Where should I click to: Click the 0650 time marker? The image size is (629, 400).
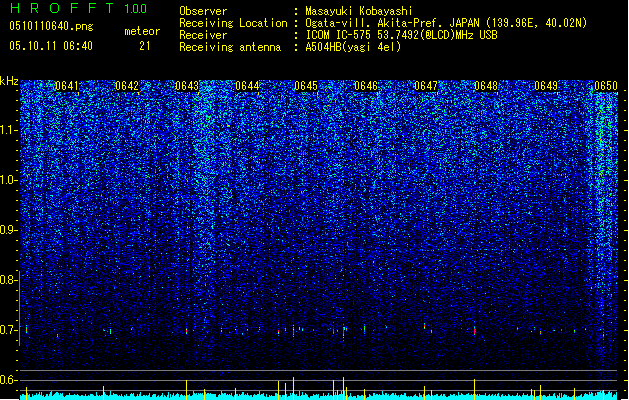[x=606, y=86]
